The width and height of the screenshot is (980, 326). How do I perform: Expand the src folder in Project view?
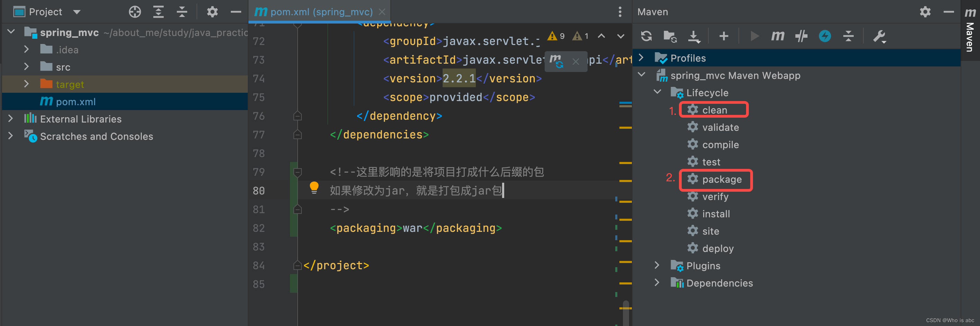tap(26, 66)
